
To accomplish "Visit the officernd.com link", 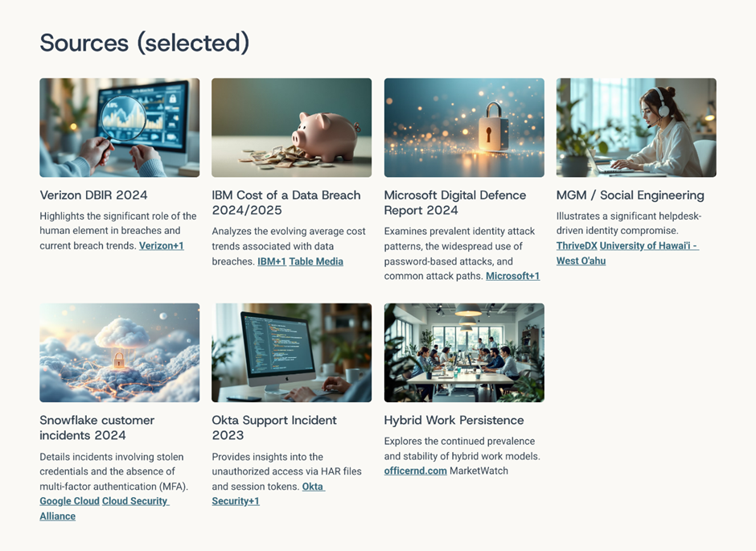I will pos(415,471).
